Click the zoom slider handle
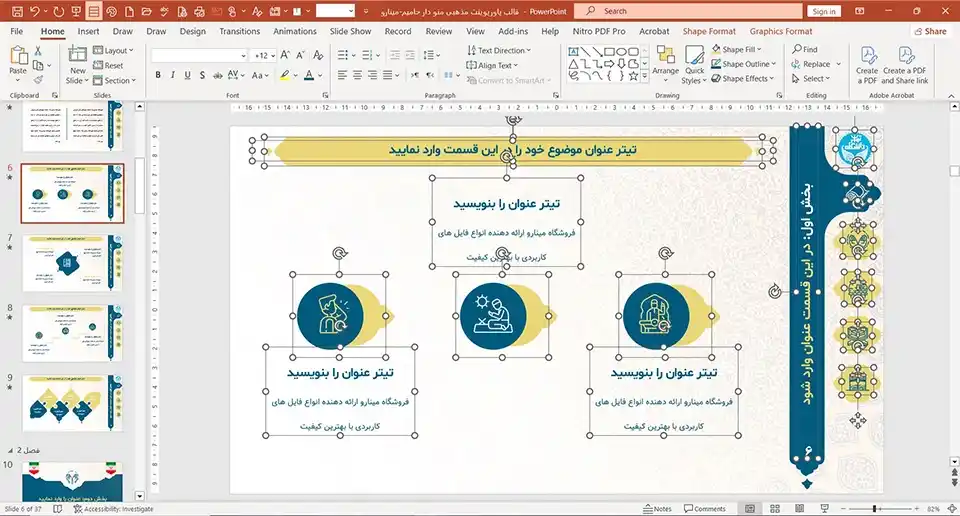 (874, 509)
